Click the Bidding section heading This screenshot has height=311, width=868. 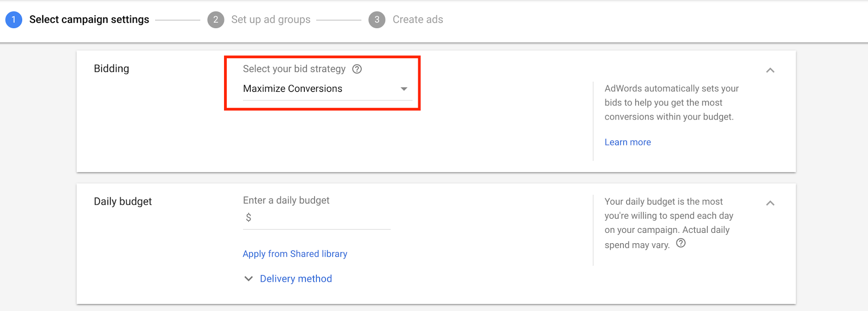pyautogui.click(x=111, y=68)
